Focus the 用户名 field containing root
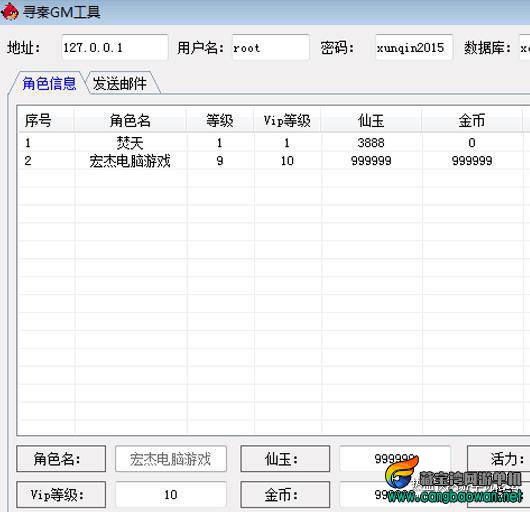Viewport: 530px width, 512px height. [x=270, y=47]
